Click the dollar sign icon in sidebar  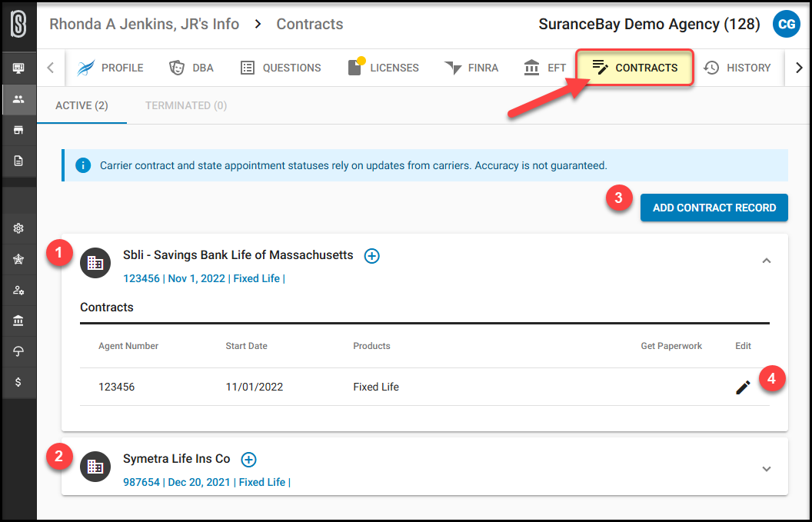(x=18, y=382)
